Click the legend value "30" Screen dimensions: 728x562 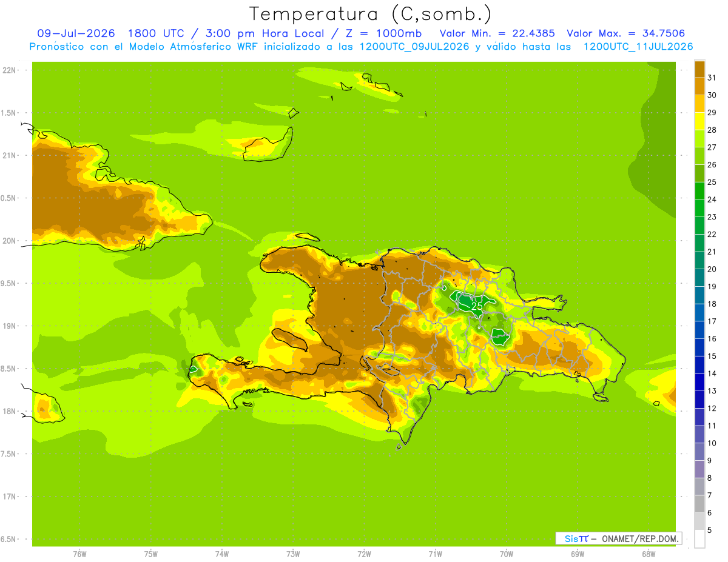click(x=712, y=95)
